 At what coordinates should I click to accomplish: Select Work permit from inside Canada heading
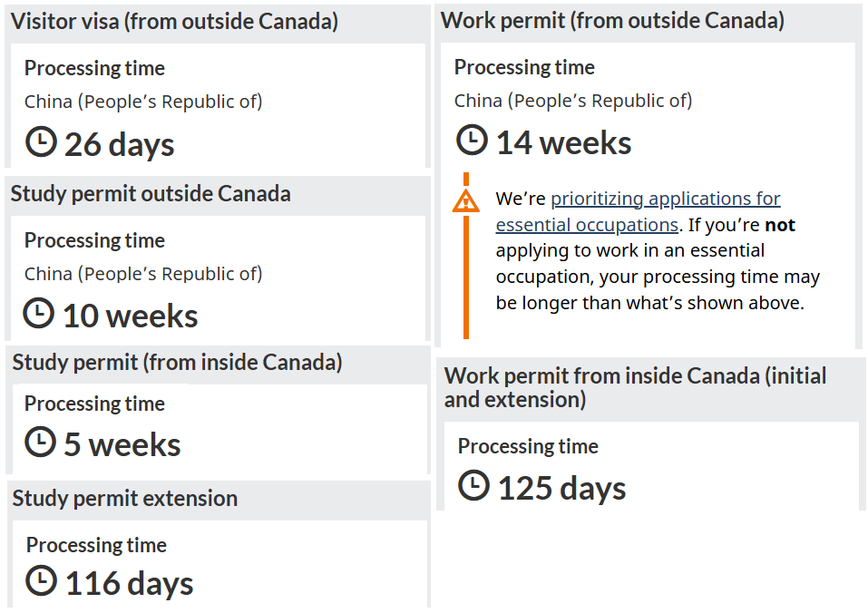635,387
